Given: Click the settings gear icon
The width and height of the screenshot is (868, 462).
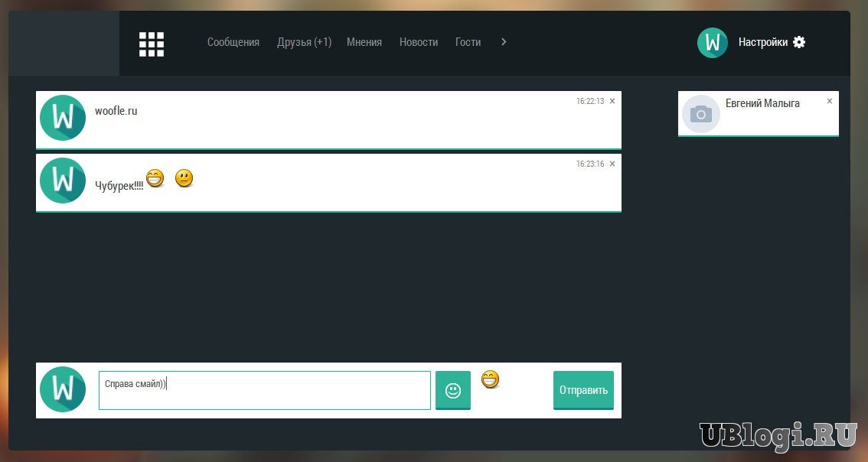Looking at the screenshot, I should click(799, 42).
